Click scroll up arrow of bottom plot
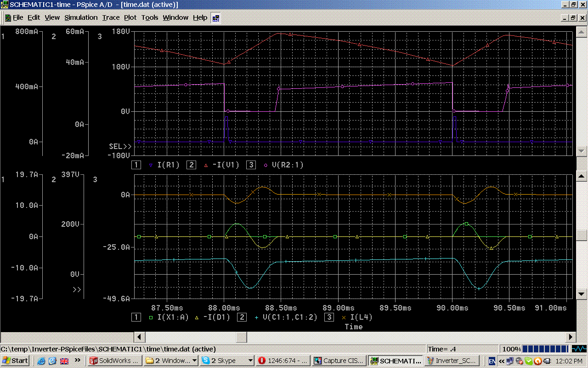 coord(582,177)
